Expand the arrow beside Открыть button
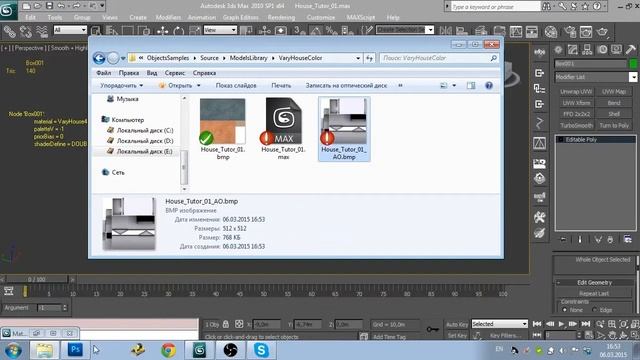 coord(199,85)
